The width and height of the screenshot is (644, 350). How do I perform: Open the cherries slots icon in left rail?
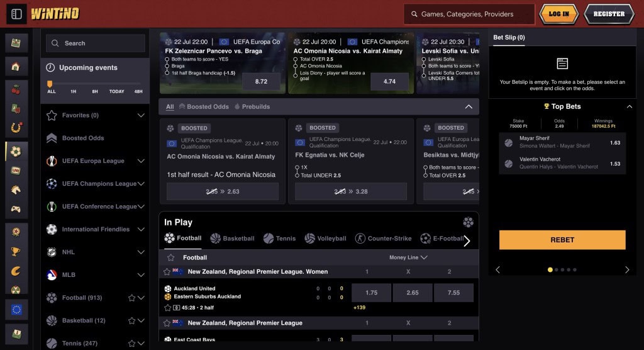click(x=16, y=89)
